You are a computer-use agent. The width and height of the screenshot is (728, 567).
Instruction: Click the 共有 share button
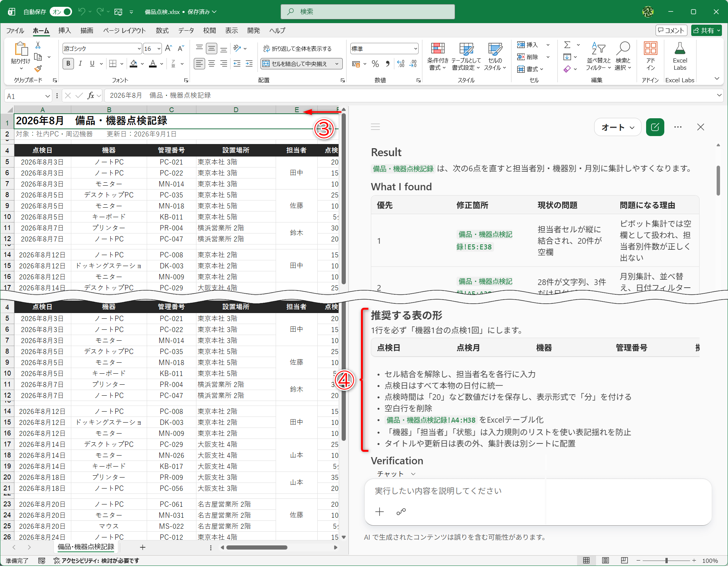pos(706,30)
